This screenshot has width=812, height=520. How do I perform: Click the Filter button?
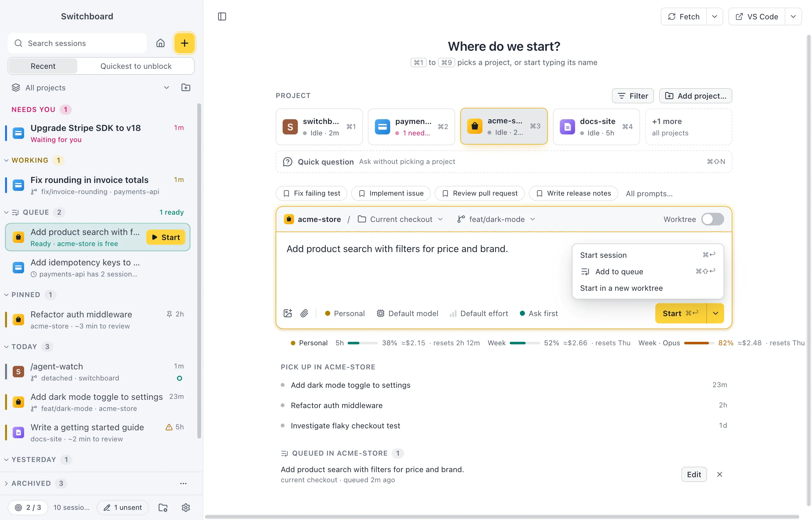(633, 96)
